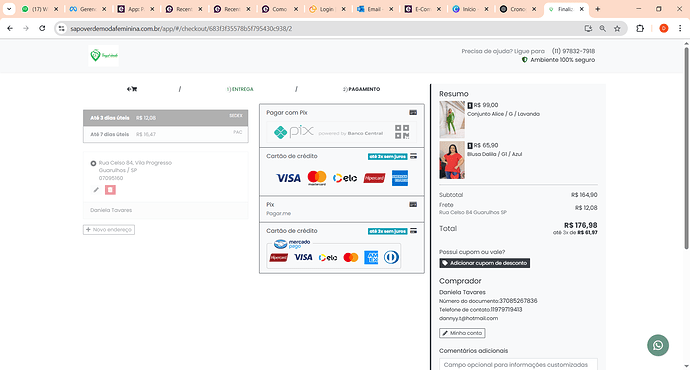Open browser tab search dropdown arrow

coord(9,9)
